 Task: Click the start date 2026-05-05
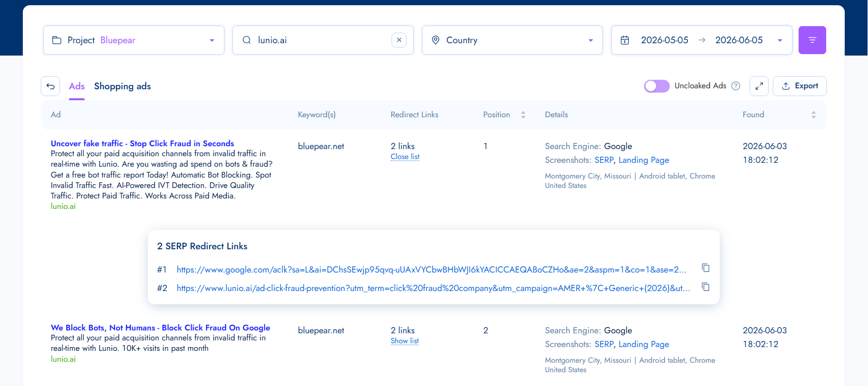(x=664, y=40)
